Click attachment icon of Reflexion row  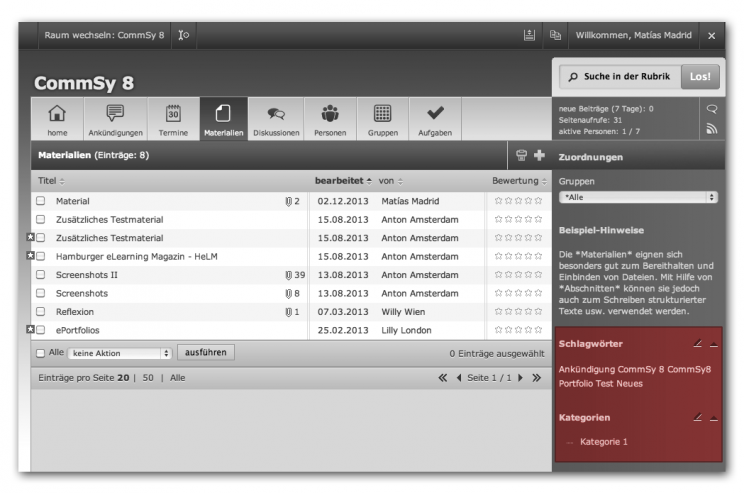pyautogui.click(x=288, y=312)
